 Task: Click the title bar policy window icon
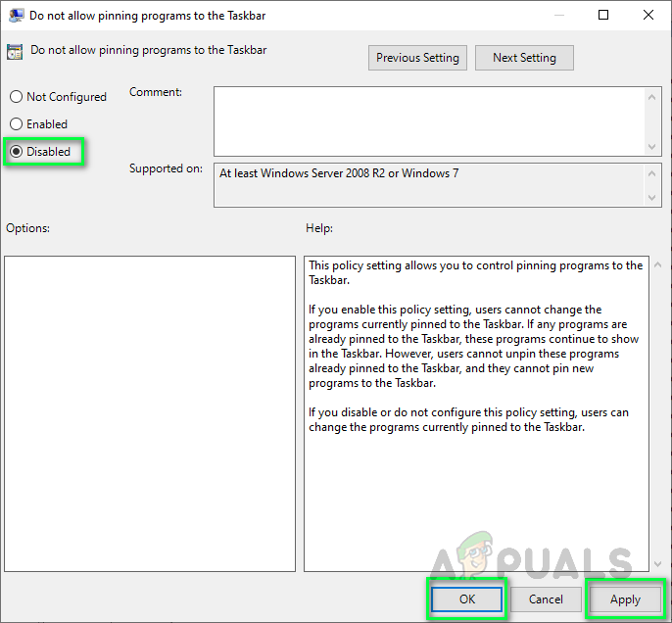(16, 16)
